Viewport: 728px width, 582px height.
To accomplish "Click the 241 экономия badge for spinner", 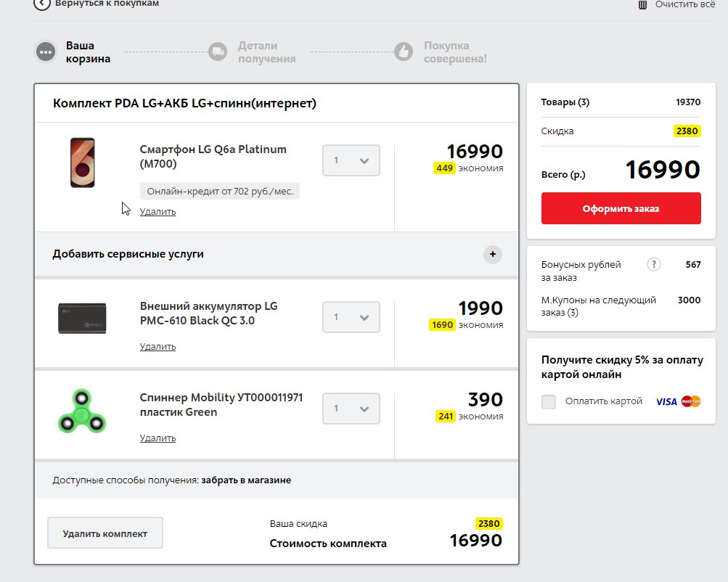I will 445,417.
